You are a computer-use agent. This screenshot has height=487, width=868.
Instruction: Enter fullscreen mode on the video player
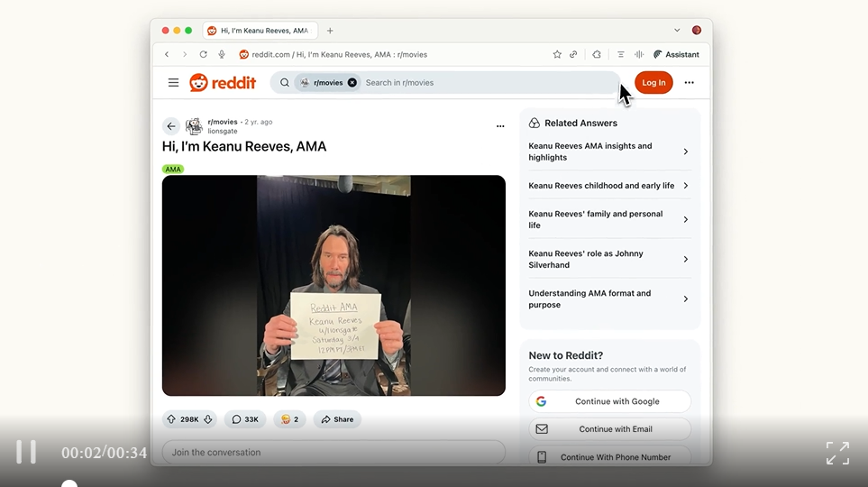837,454
